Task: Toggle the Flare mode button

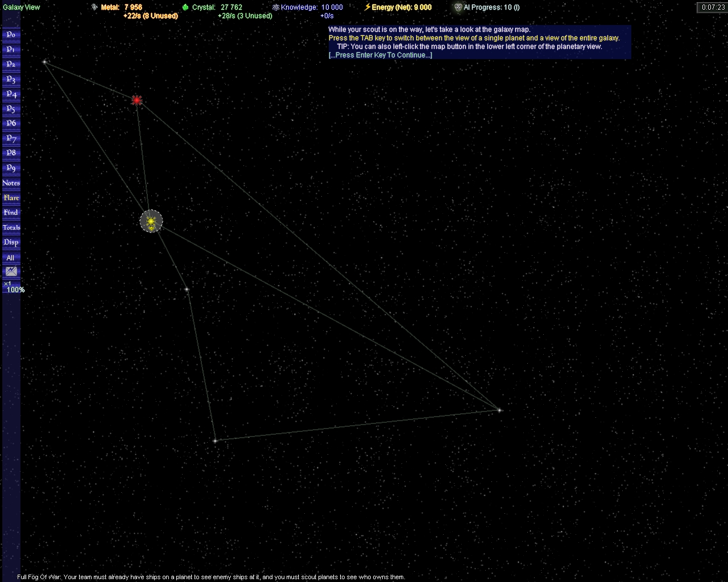Action: (11, 198)
